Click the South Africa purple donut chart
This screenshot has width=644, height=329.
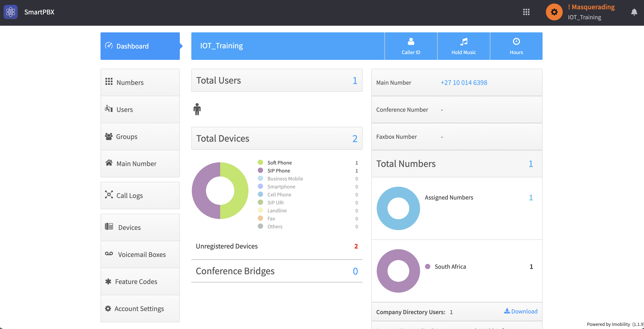[398, 271]
